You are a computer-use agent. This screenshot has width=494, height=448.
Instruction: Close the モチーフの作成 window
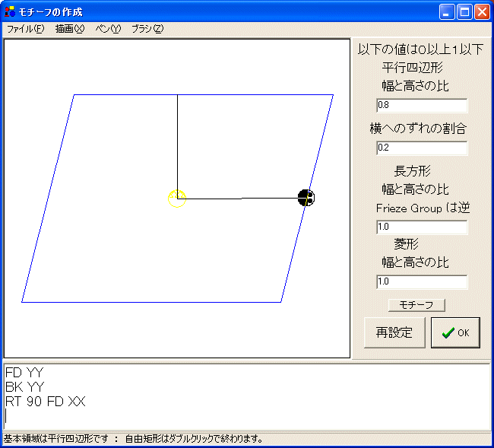[x=482, y=11]
